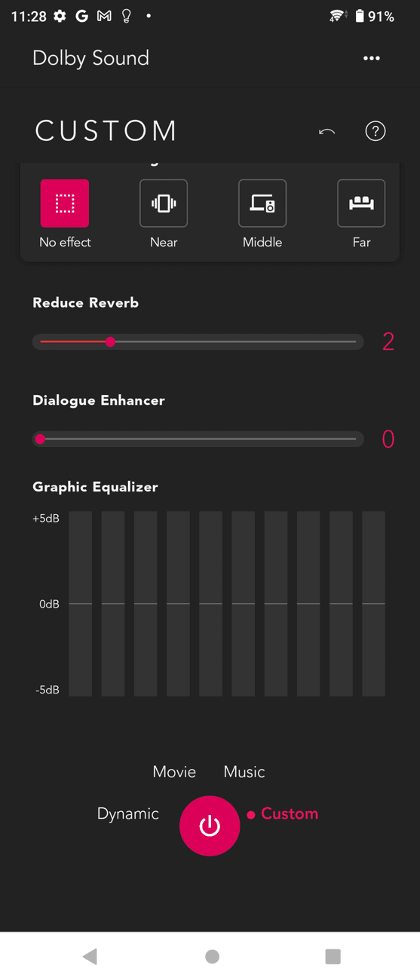Select the Far sofa icon

(x=361, y=204)
